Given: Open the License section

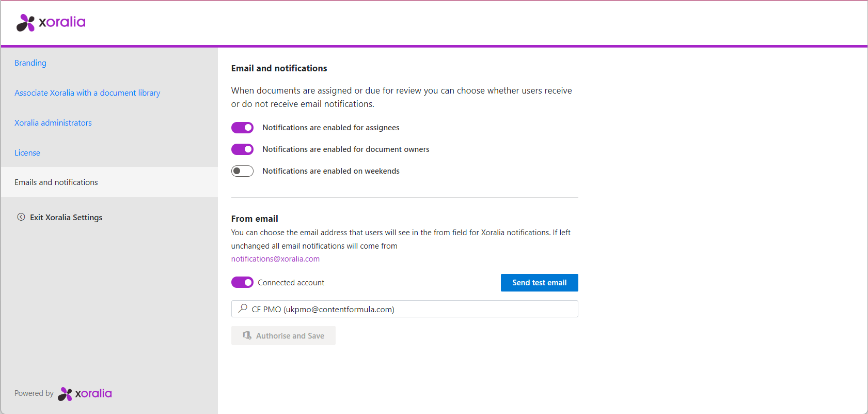Looking at the screenshot, I should pyautogui.click(x=27, y=152).
